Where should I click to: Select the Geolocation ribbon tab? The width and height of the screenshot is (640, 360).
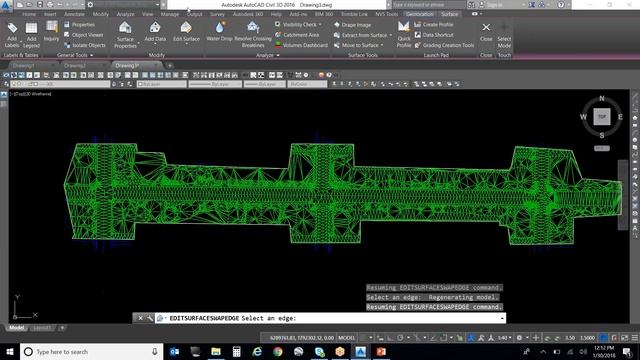point(420,14)
